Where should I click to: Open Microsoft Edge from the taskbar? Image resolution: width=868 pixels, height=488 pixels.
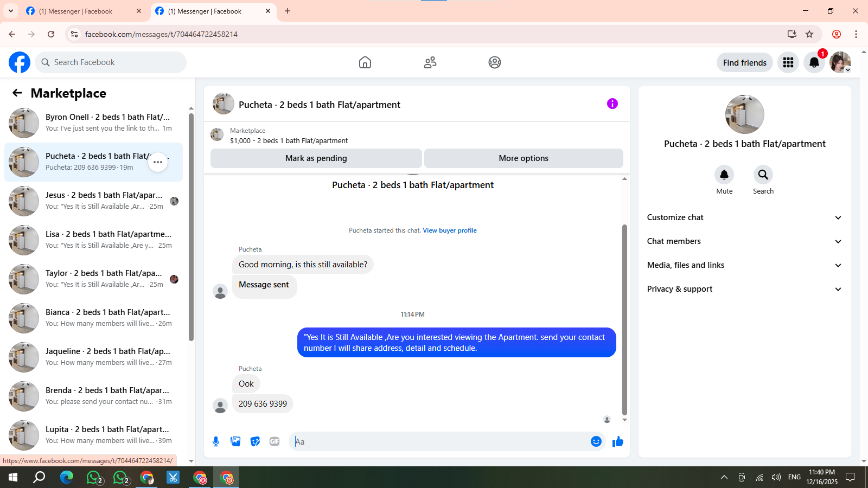(x=67, y=477)
